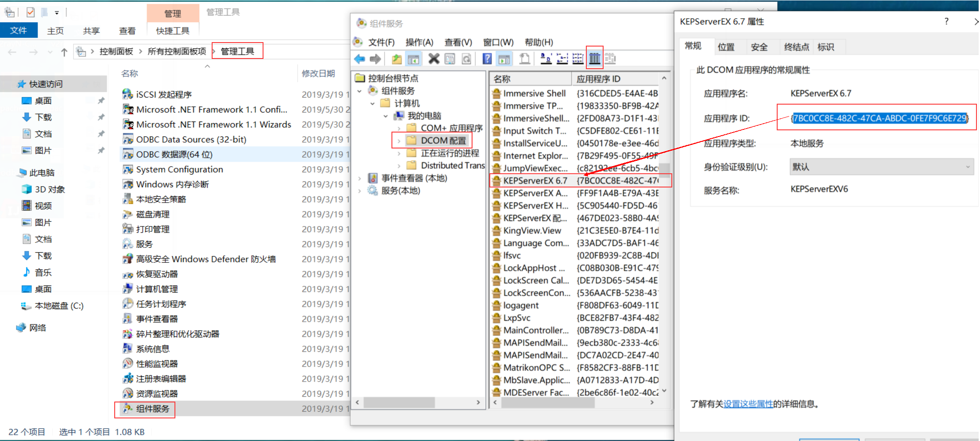Screen dimensions: 980x441
Task: Toggle the console tree pane icon
Action: 414,59
